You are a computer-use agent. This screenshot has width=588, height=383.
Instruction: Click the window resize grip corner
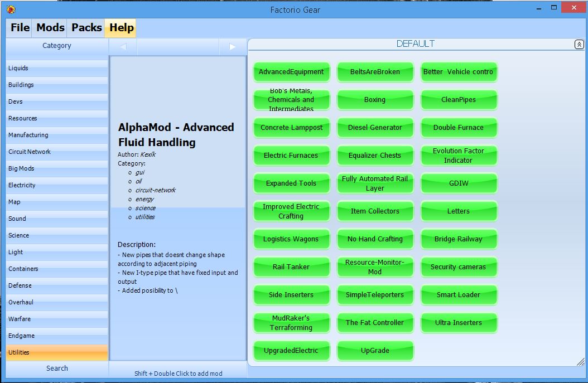pos(580,362)
